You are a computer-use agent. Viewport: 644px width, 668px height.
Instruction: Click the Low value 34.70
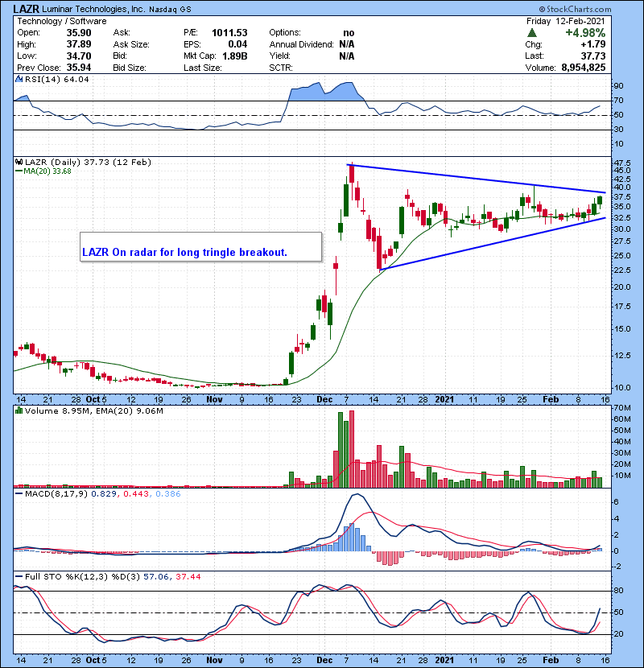(x=79, y=56)
